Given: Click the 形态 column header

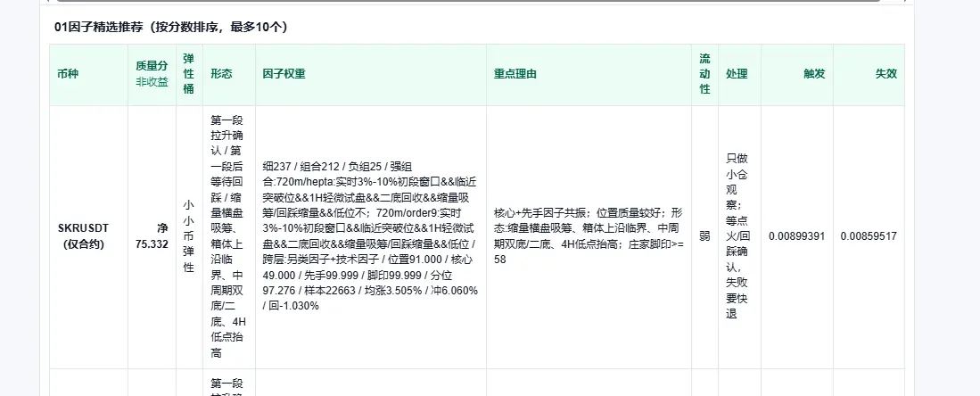Looking at the screenshot, I should (229, 74).
